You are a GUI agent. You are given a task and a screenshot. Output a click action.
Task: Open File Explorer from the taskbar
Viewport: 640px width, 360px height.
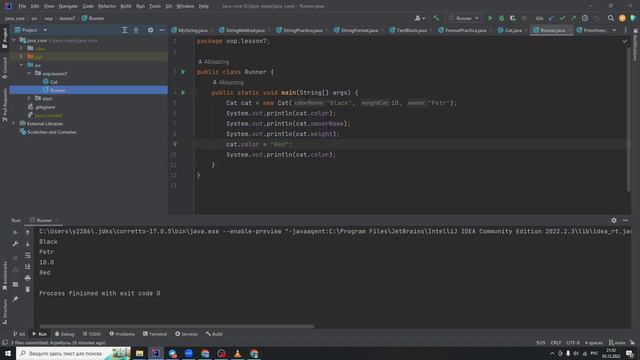[x=140, y=353]
